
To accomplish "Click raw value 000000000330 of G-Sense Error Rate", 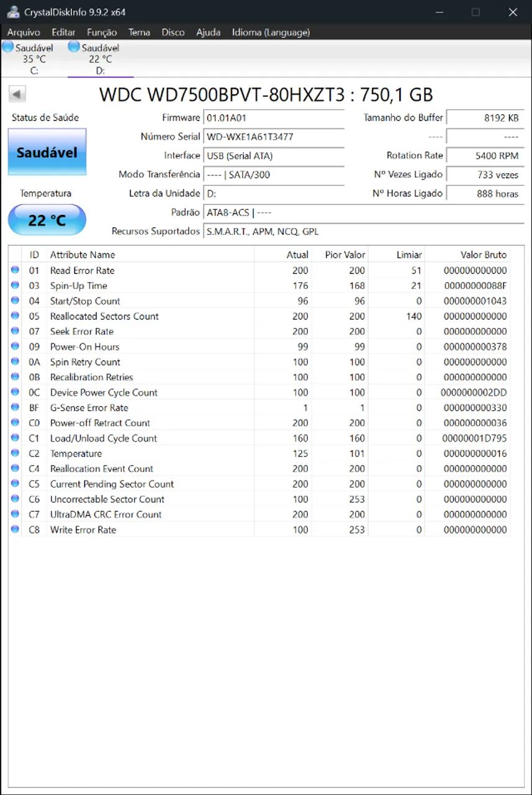I will pyautogui.click(x=476, y=407).
